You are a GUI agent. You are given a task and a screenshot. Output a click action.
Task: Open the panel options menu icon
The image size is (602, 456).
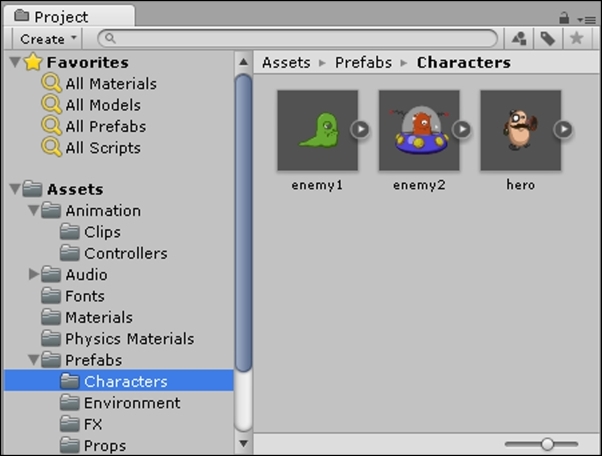[586, 20]
